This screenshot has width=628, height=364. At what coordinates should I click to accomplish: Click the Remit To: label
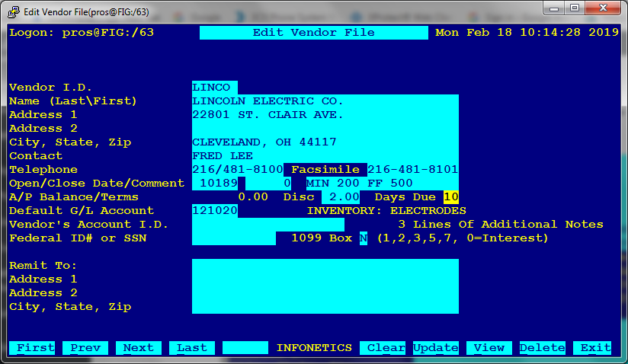coord(43,266)
